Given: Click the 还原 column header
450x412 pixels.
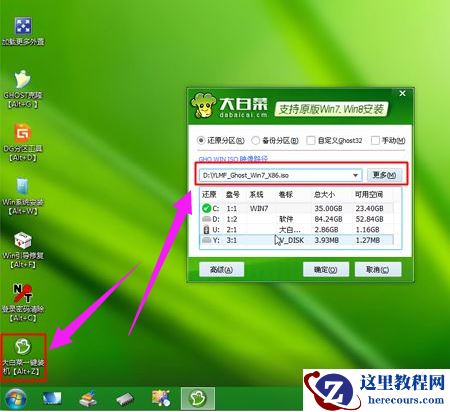Looking at the screenshot, I should coord(209,194).
